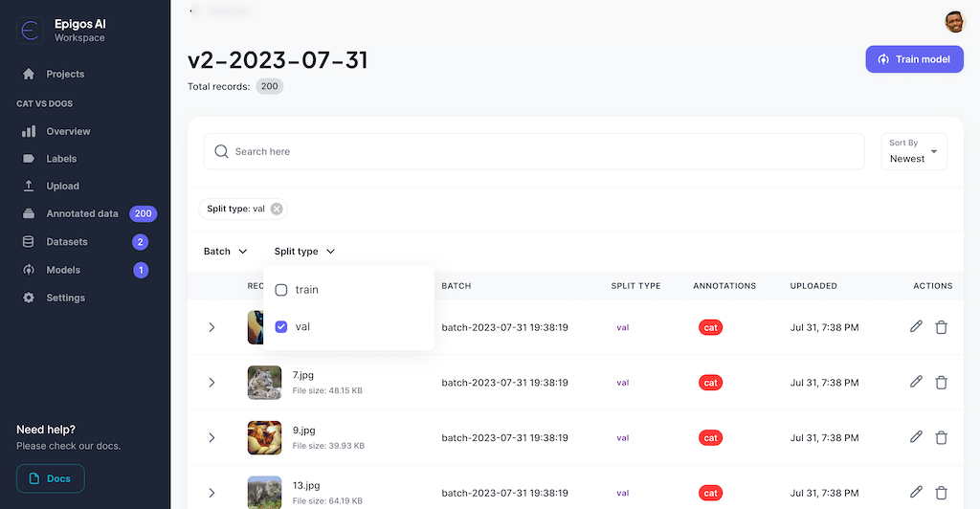
Task: Click the Epigos AI logo icon
Action: [x=31, y=31]
